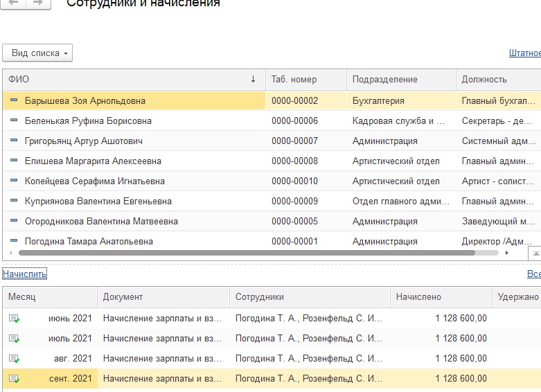
Task: Click the posted document icon for июль 2021
Action: click(x=14, y=338)
